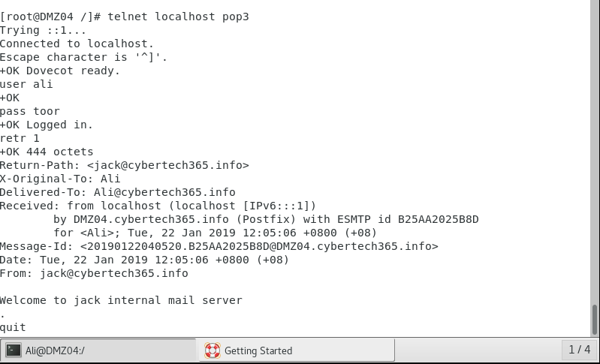Click the Getting Started lifebuoy icon
Viewport: 600px width, 364px height.
213,350
